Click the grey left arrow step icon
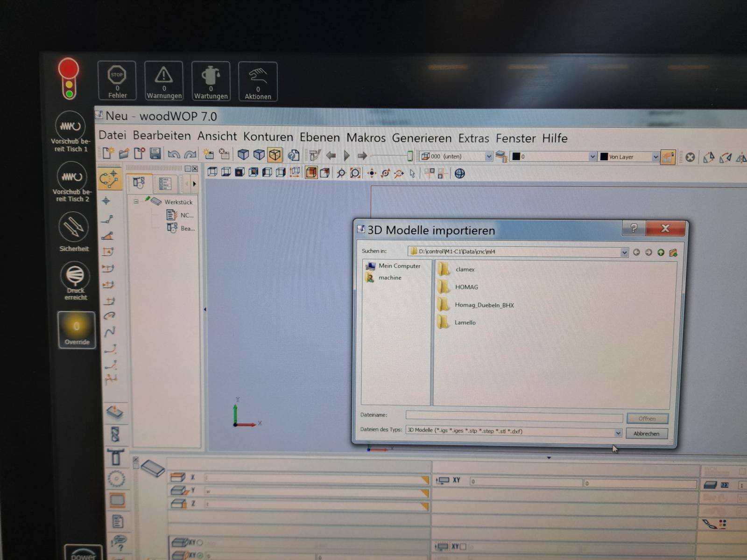Screen dimensions: 747x560 [x=331, y=155]
